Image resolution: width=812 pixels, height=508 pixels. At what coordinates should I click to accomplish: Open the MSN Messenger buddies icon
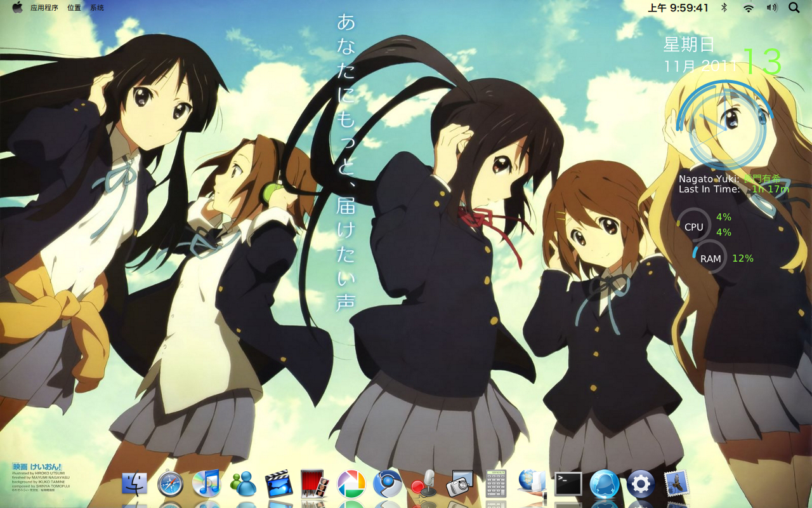coord(243,485)
